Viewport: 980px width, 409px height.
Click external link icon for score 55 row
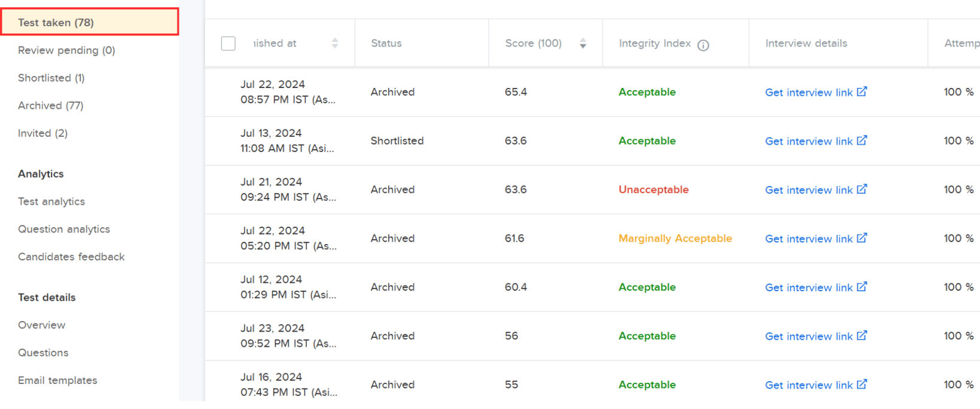point(862,384)
